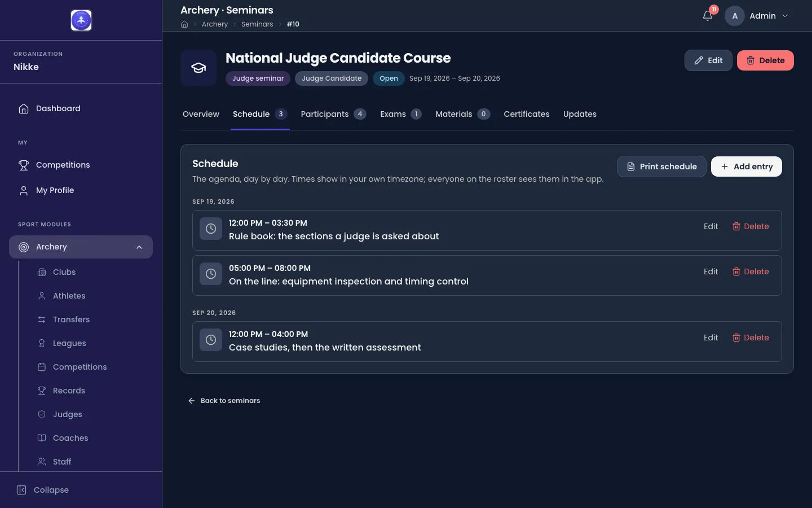Switch to the Certificates tab
This screenshot has width=812, height=508.
[527, 114]
